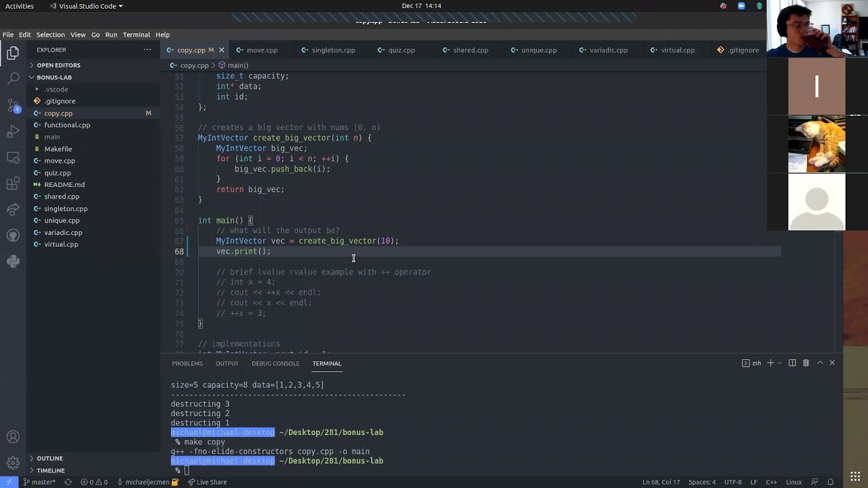Switch to the shared.cpp editor tab

(471, 50)
